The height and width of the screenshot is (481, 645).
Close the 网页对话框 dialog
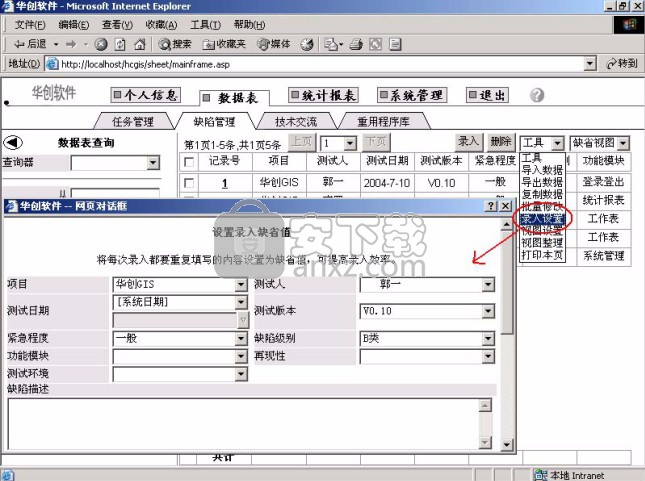pyautogui.click(x=506, y=206)
